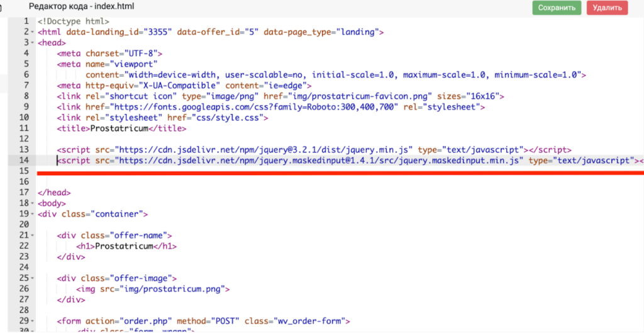The height and width of the screenshot is (333, 644).
Task: Collapse the html tag fold arrow on line 2
Action: point(31,32)
